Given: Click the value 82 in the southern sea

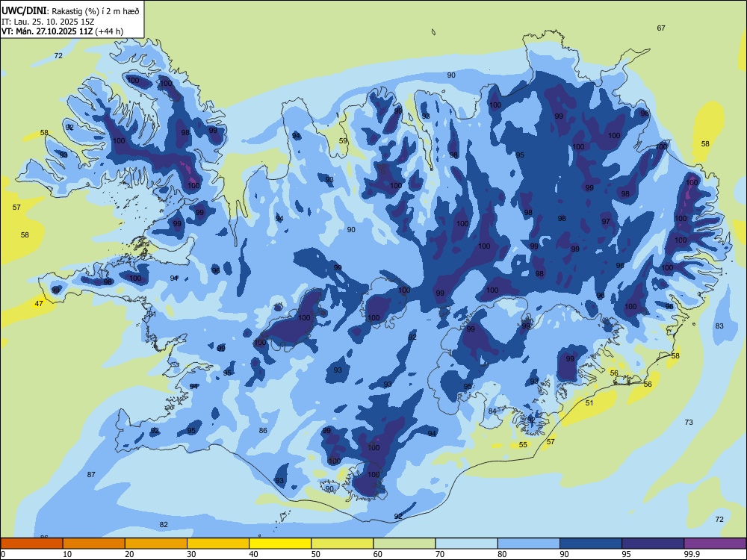Looking at the screenshot, I should 164,524.
